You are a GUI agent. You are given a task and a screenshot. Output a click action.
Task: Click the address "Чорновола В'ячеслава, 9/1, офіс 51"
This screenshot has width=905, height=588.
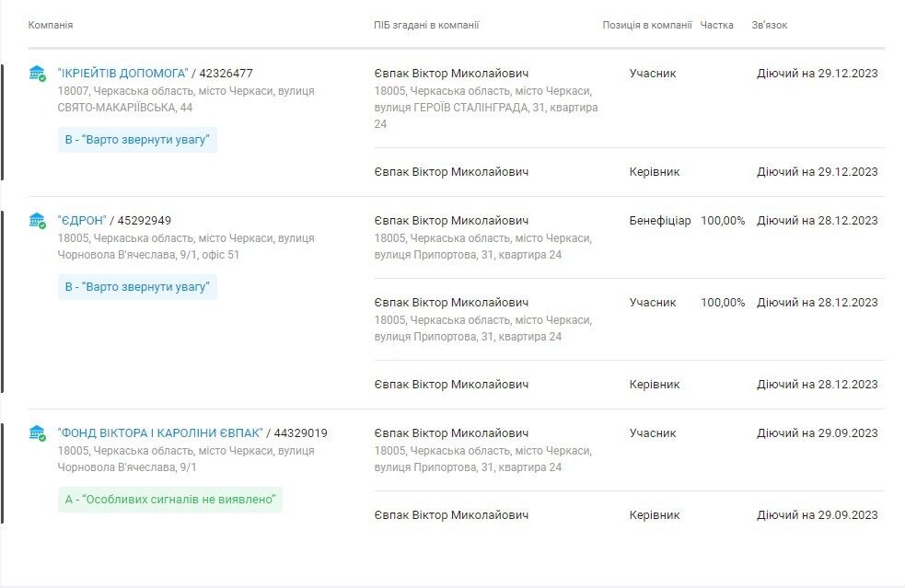click(186, 247)
